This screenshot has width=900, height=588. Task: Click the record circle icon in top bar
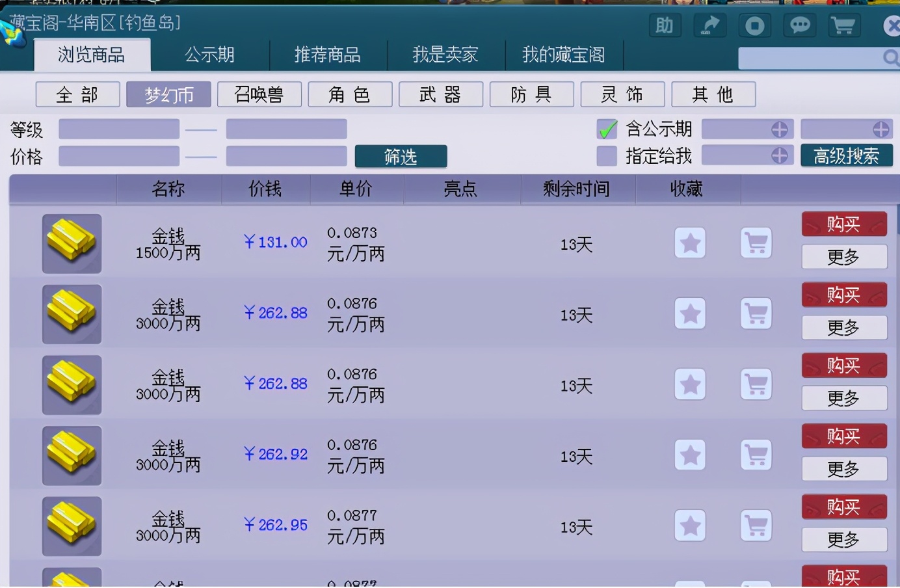pyautogui.click(x=754, y=25)
